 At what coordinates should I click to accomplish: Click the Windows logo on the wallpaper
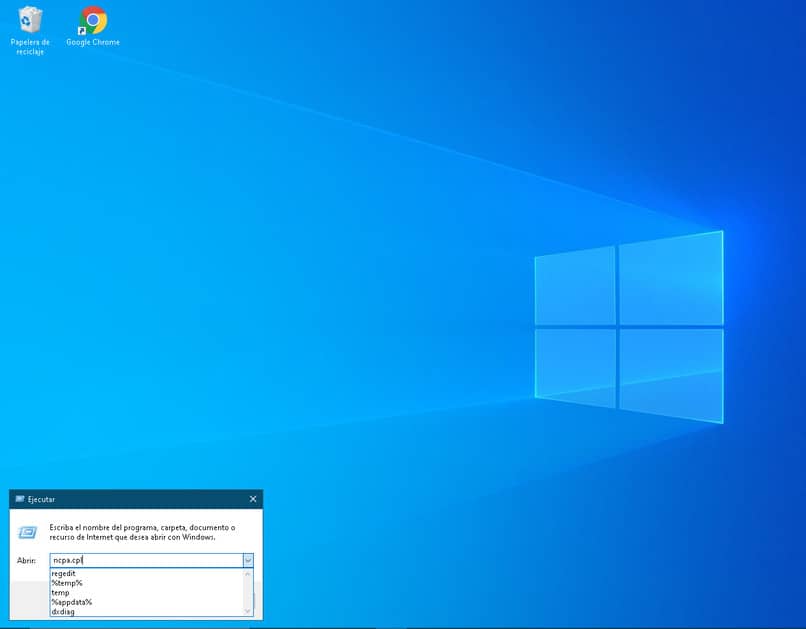point(628,326)
